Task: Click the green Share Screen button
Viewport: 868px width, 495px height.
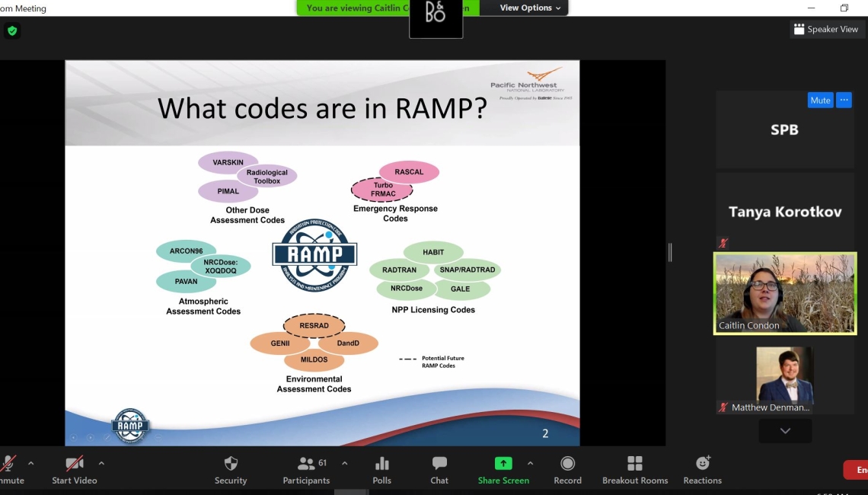Action: point(503,469)
